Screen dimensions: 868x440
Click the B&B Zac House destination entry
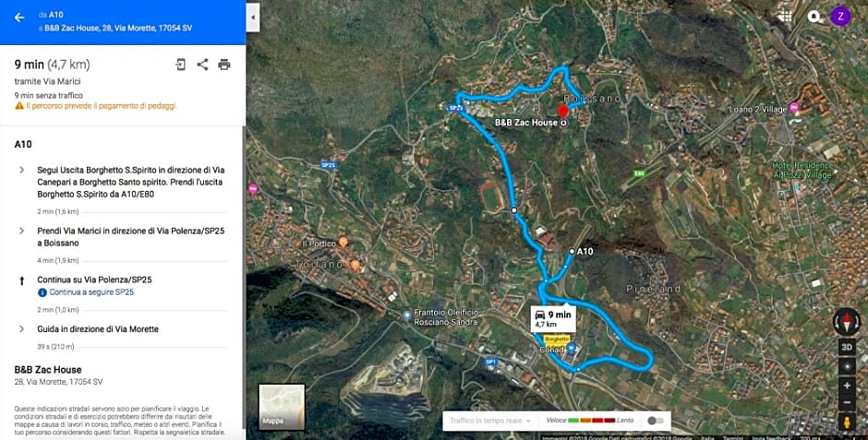[x=58, y=375]
